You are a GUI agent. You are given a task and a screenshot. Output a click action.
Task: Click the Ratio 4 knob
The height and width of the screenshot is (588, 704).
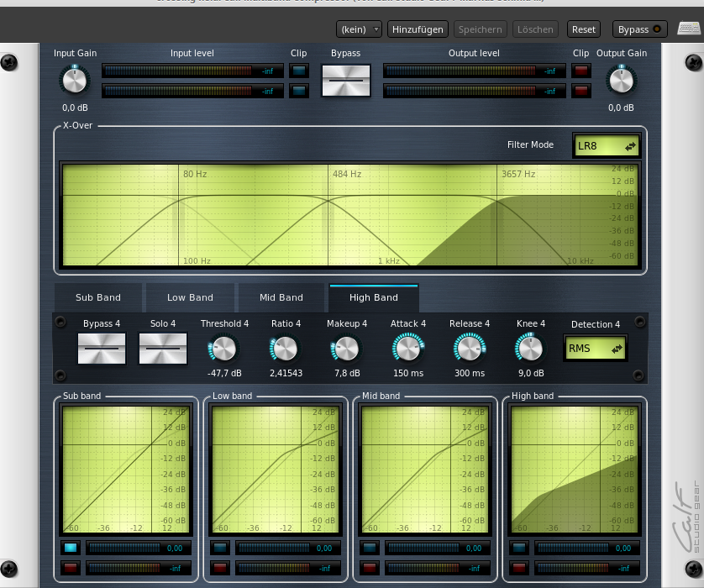[x=285, y=349]
